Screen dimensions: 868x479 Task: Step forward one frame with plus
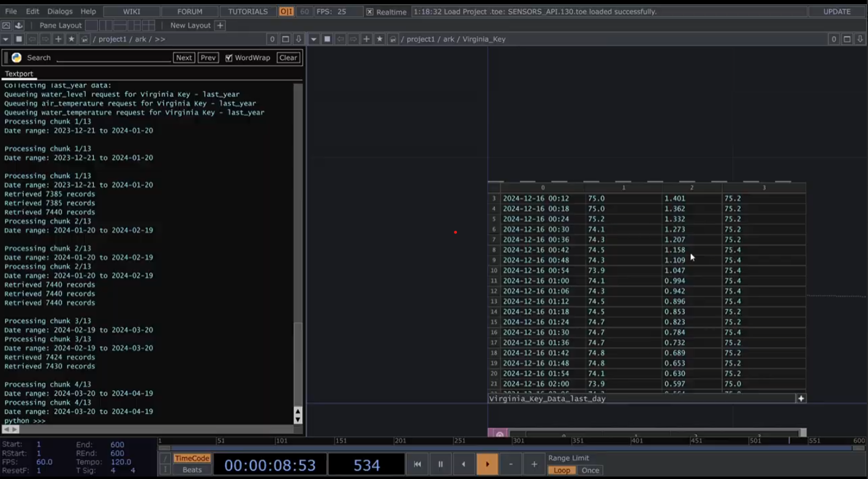pyautogui.click(x=534, y=464)
